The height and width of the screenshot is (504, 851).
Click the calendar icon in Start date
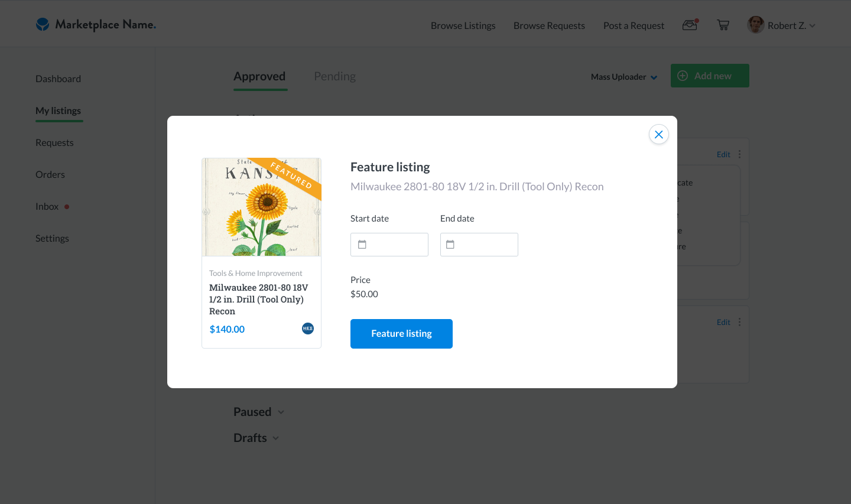pyautogui.click(x=362, y=245)
